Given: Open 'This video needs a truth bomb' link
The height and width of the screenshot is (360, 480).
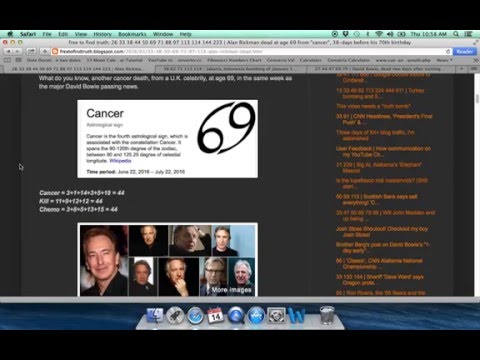Looking at the screenshot, I should [373, 106].
